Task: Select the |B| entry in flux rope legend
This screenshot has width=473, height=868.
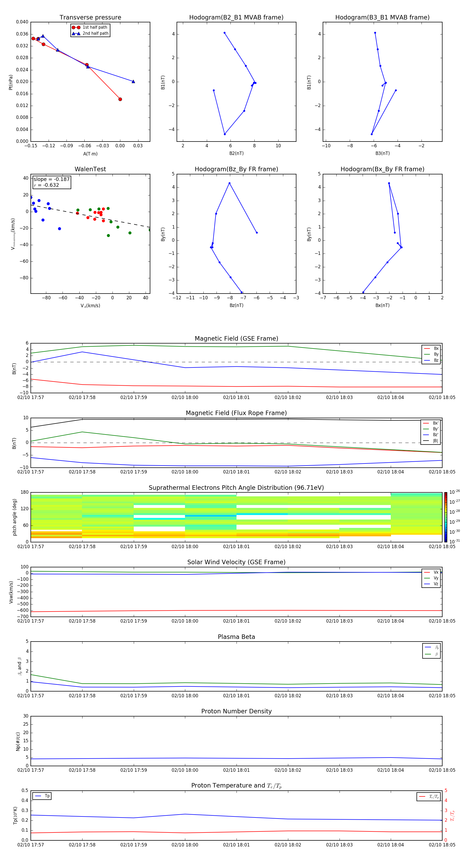Action: [431, 441]
